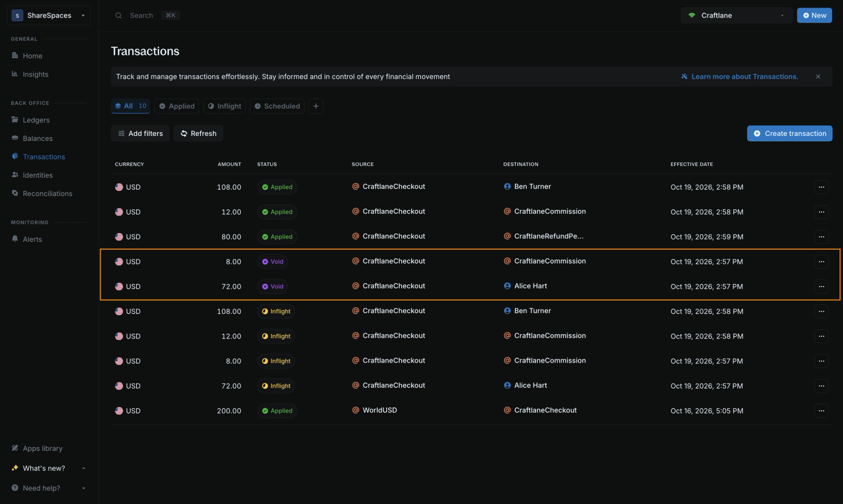The width and height of the screenshot is (843, 504).
Task: Focus the Search field
Action: click(147, 15)
